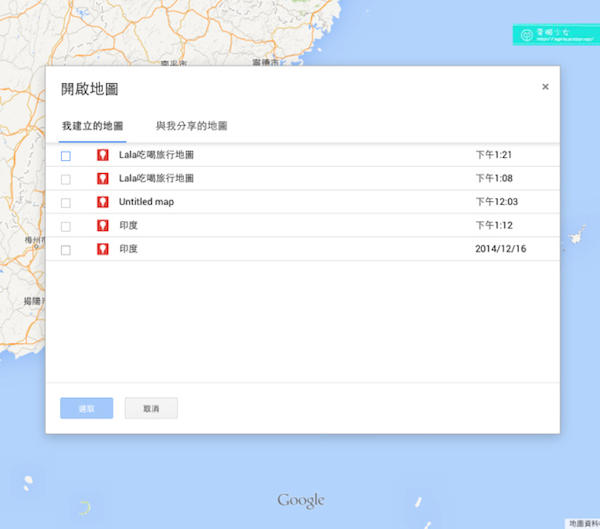Viewport: 600px width, 529px height.
Task: Click the cyan watermark badge at top right
Action: click(x=555, y=35)
